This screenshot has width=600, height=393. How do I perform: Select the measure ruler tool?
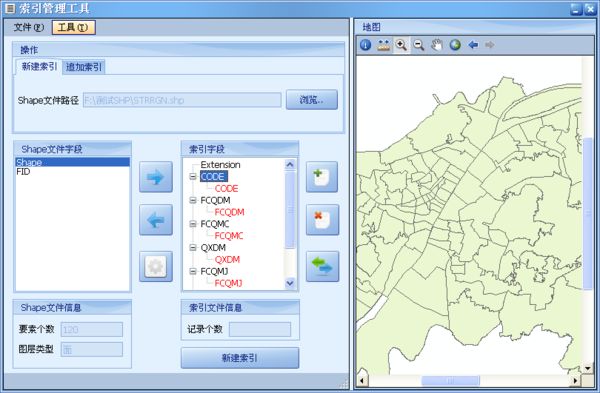pyautogui.click(x=383, y=45)
